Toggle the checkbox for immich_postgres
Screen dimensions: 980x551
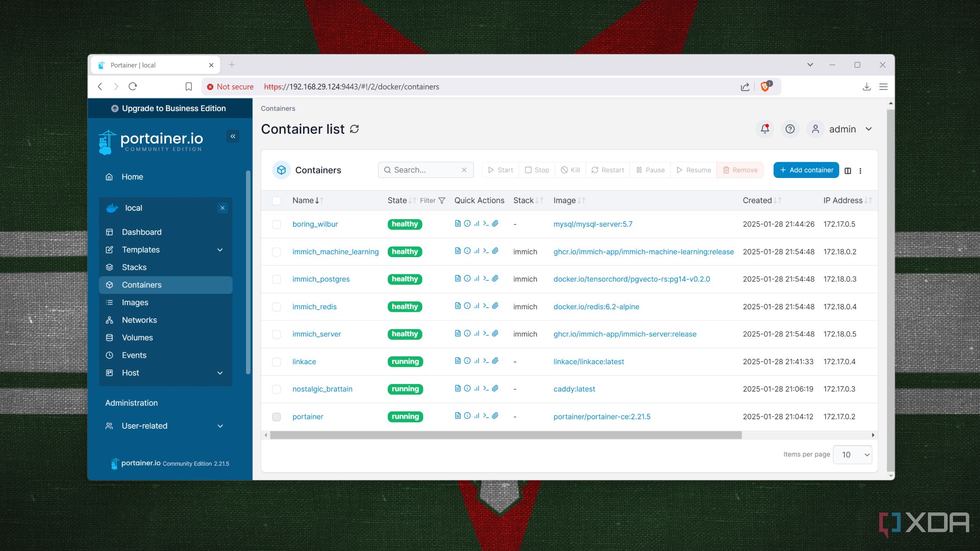click(x=276, y=279)
